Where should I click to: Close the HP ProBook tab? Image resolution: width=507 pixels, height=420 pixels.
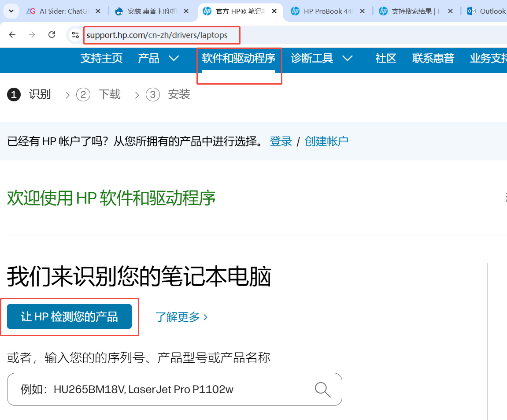[362, 11]
